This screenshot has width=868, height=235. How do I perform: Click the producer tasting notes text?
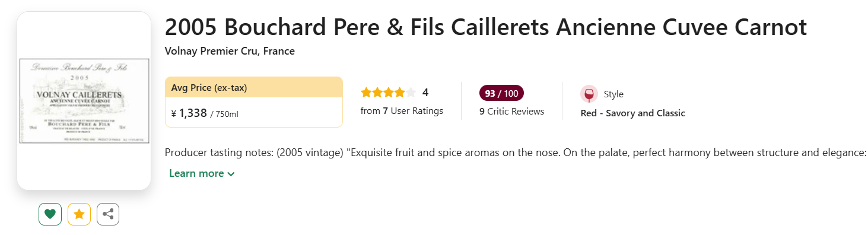[x=516, y=153]
